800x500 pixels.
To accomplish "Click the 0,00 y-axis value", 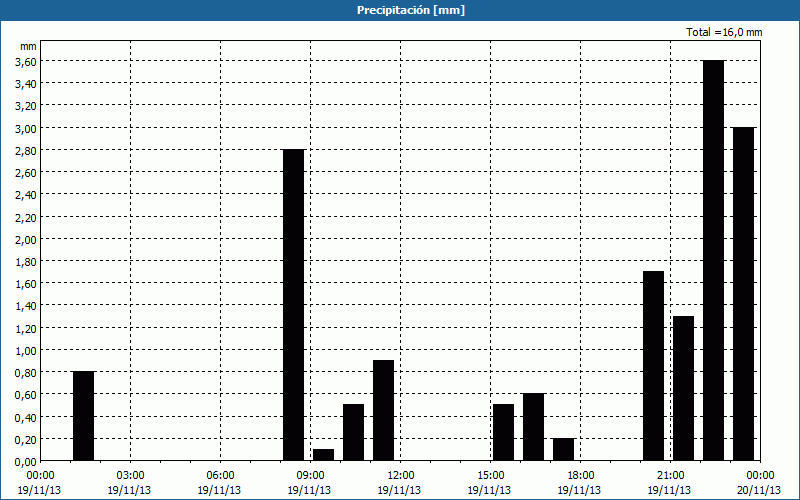I will coord(26,462).
